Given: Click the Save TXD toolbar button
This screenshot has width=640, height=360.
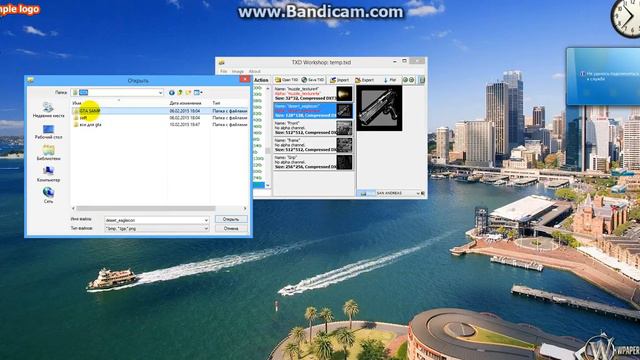Looking at the screenshot, I should [313, 80].
